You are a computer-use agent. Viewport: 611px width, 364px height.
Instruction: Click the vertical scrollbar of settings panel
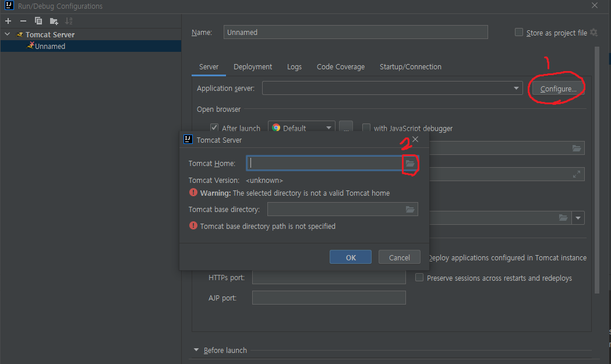coord(597,169)
